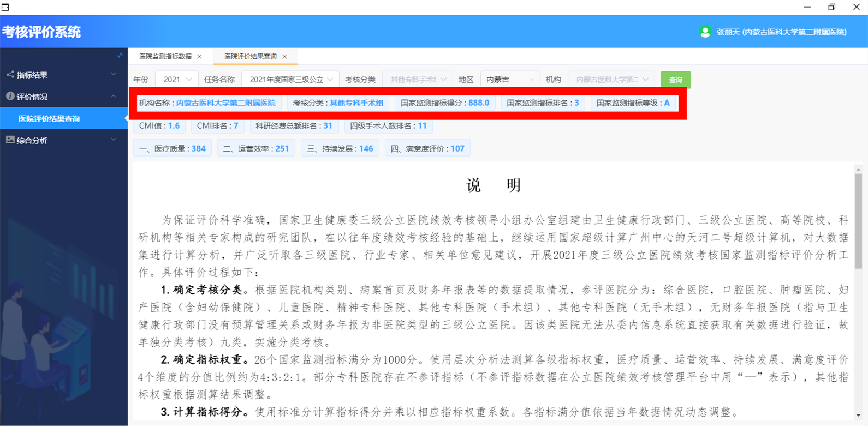Open the 年份 2021 dropdown
The width and height of the screenshot is (868, 427).
pyautogui.click(x=177, y=80)
